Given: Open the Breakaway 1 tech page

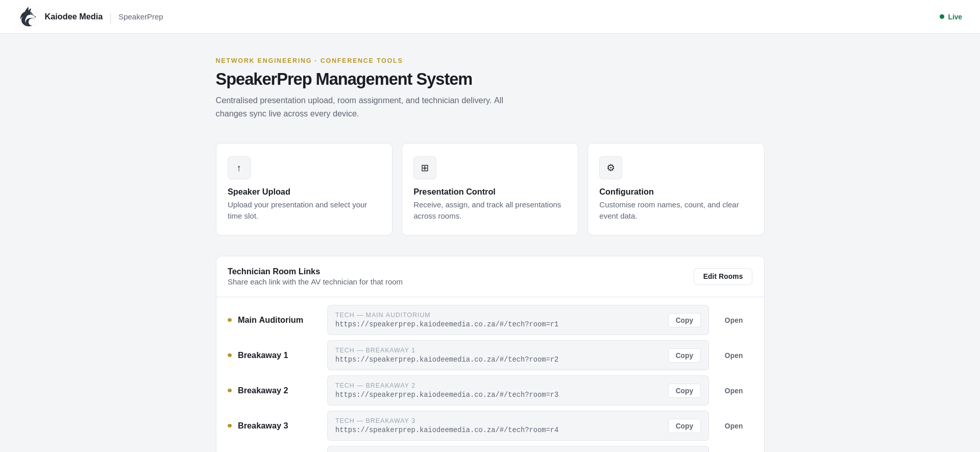Looking at the screenshot, I should pos(733,355).
